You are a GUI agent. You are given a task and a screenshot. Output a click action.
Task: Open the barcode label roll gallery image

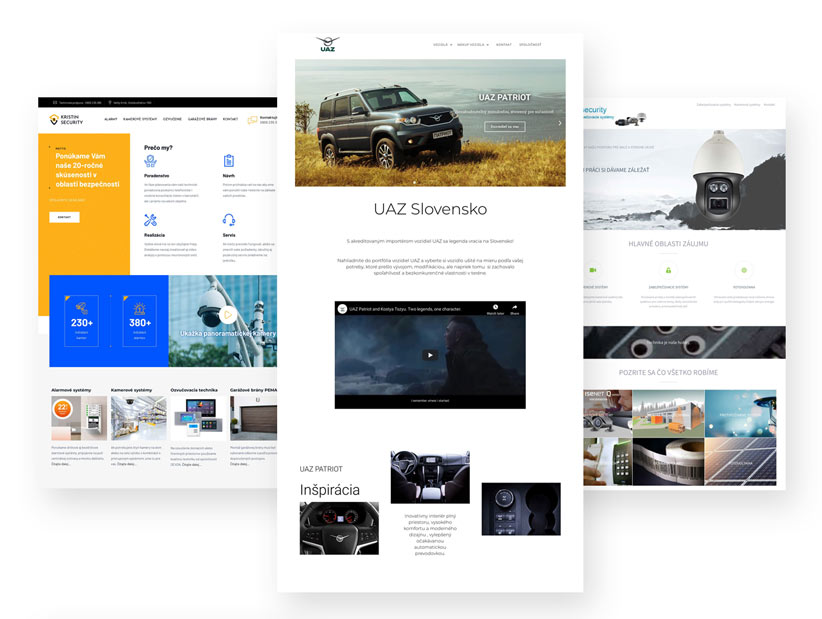668,462
